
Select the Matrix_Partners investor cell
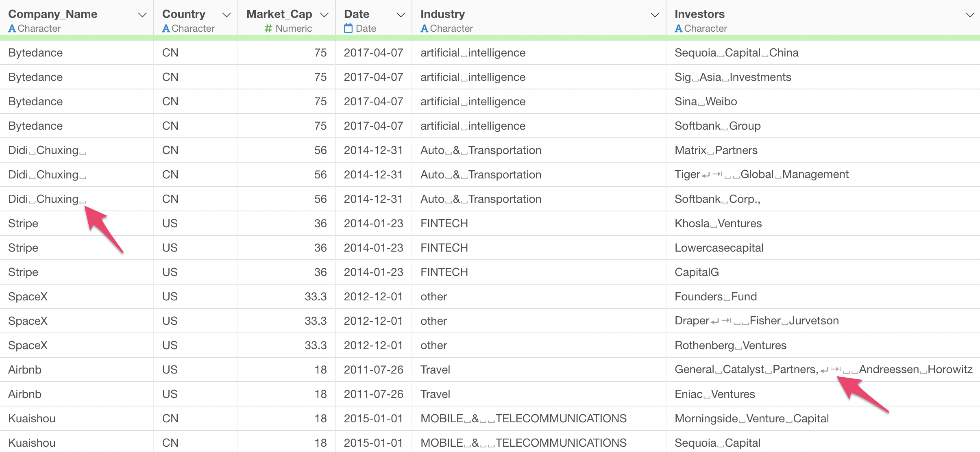click(823, 150)
